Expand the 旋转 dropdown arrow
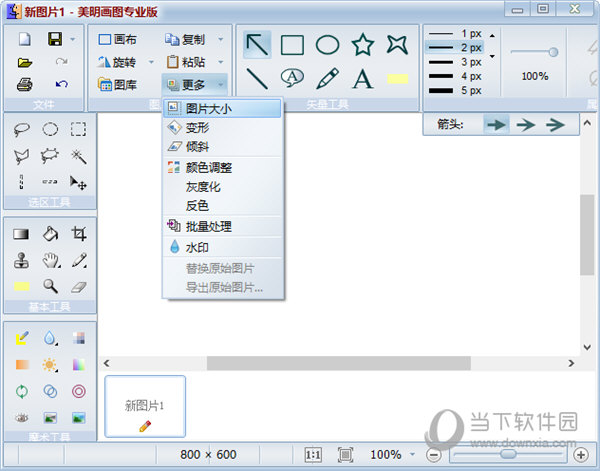 (x=151, y=62)
